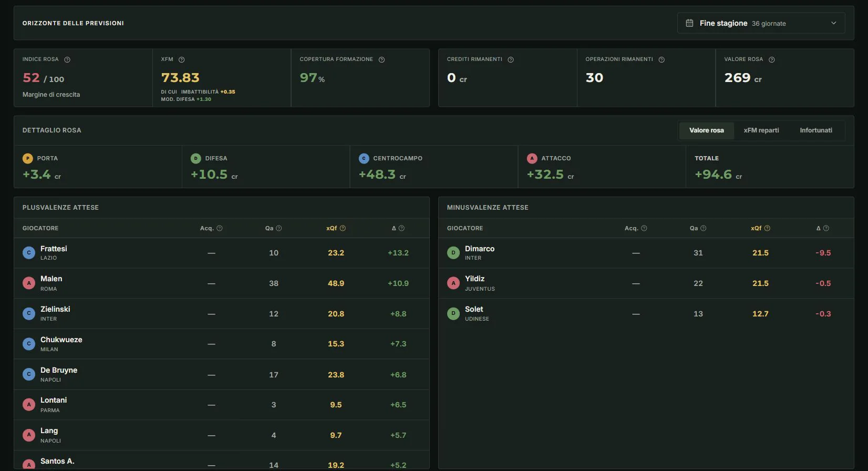This screenshot has height=471, width=868.
Task: Show the Copertura Formazione help tooltip icon
Action: pos(382,60)
